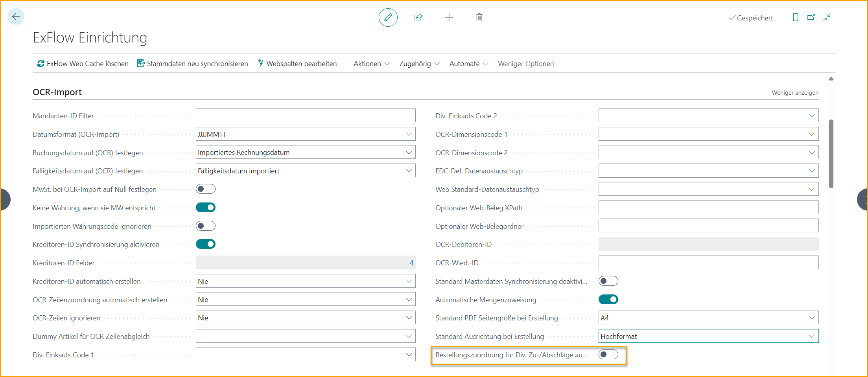
Task: Click the trash delete icon
Action: 479,17
